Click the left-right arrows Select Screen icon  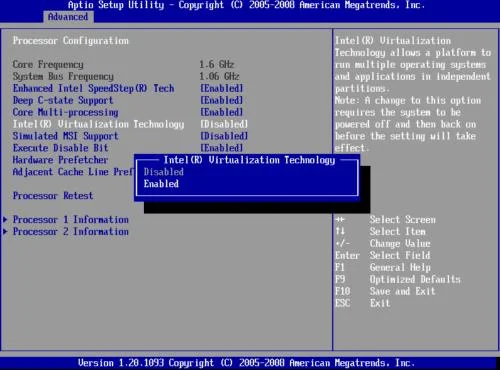coord(340,220)
